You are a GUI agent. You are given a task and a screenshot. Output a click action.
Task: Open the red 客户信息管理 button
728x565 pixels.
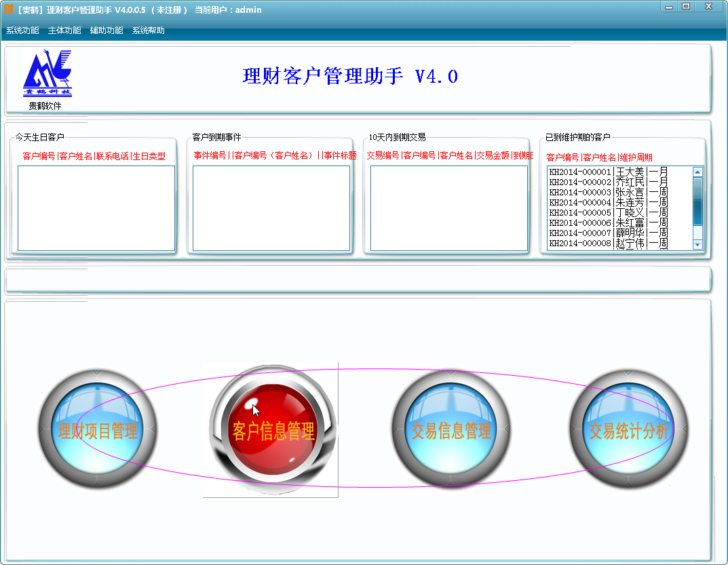pyautogui.click(x=273, y=430)
